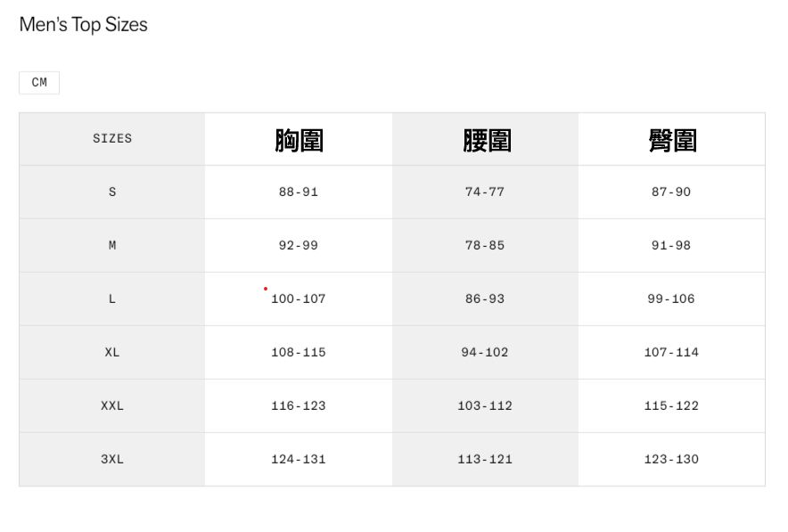788x532 pixels.
Task: Click the 88-91 chest measurement cell
Action: pyautogui.click(x=299, y=192)
